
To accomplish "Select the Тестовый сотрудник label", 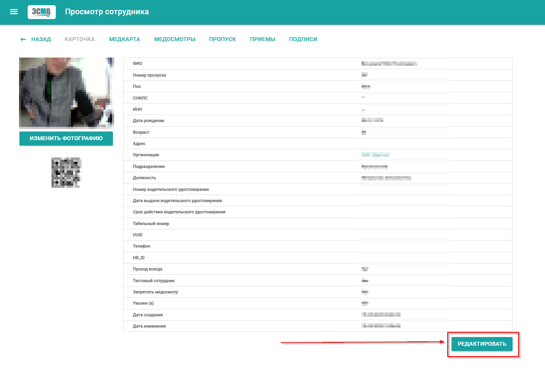I will coord(154,281).
